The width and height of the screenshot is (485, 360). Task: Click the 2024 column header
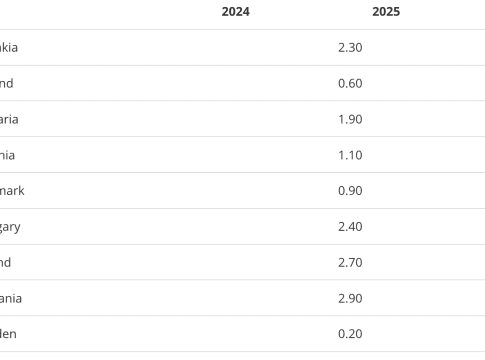point(236,12)
